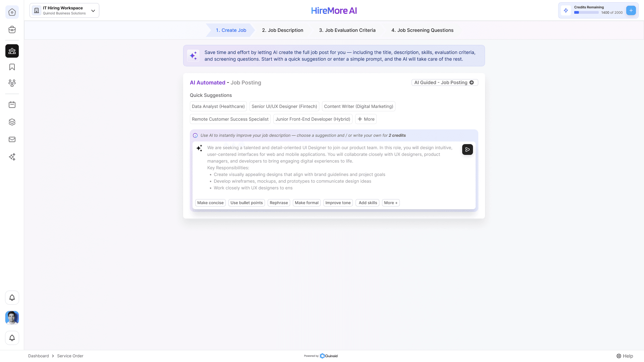Expand the More + prompt options
Screen dimensions: 644x362
tap(391, 203)
